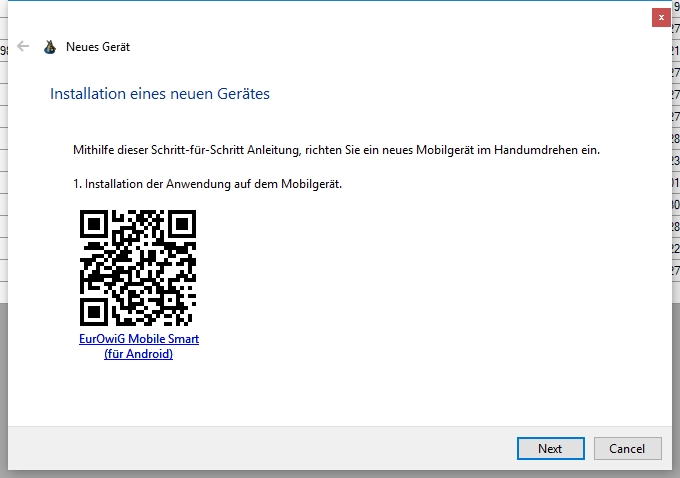Open the EurOwiG Mobile Smart link

point(139,339)
